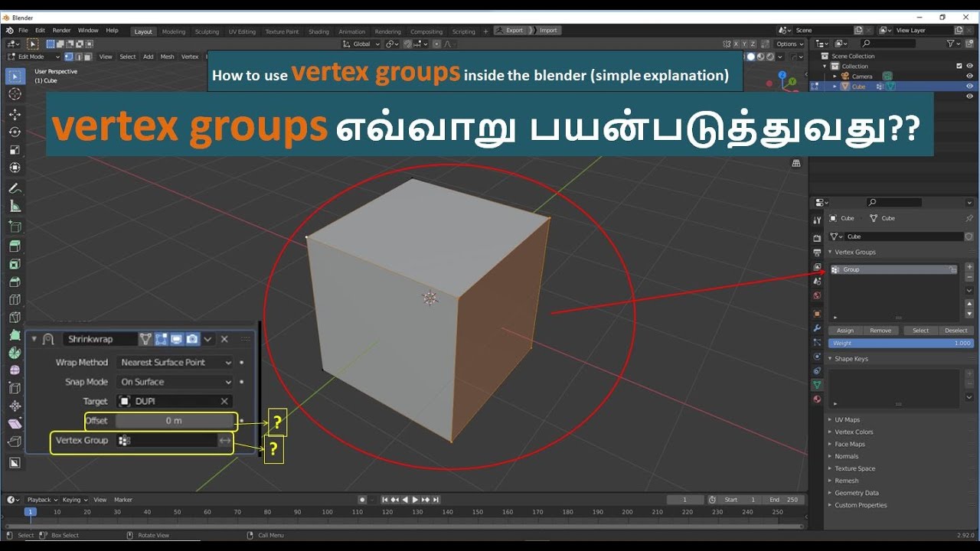980x551 pixels.
Task: Switch to face select mode
Action: 88,57
